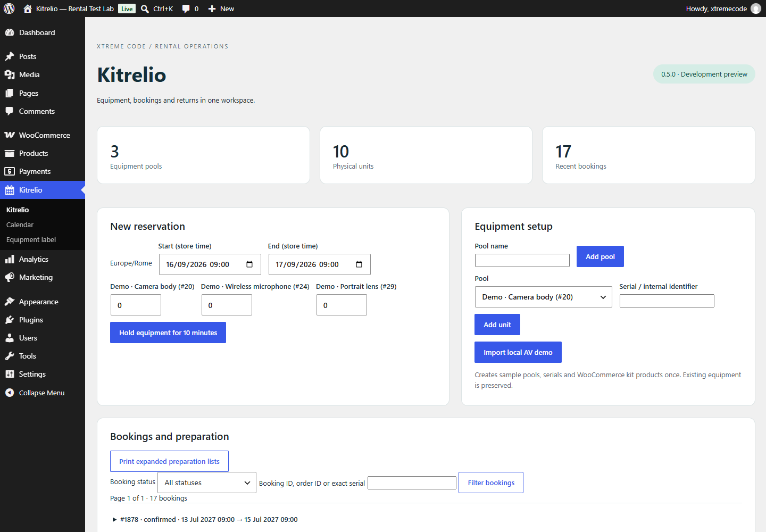Screen dimensions: 766x532
Task: Open Calendar submenu item
Action: tap(20, 225)
